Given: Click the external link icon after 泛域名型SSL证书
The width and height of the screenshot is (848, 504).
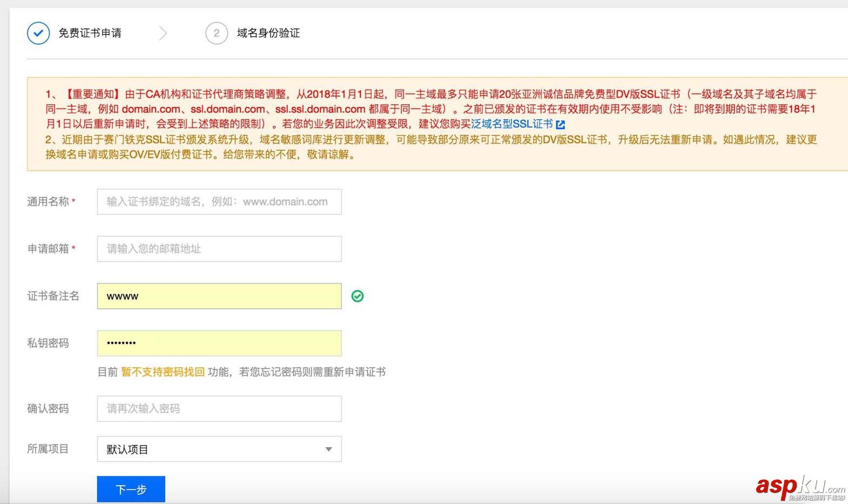Looking at the screenshot, I should point(561,125).
